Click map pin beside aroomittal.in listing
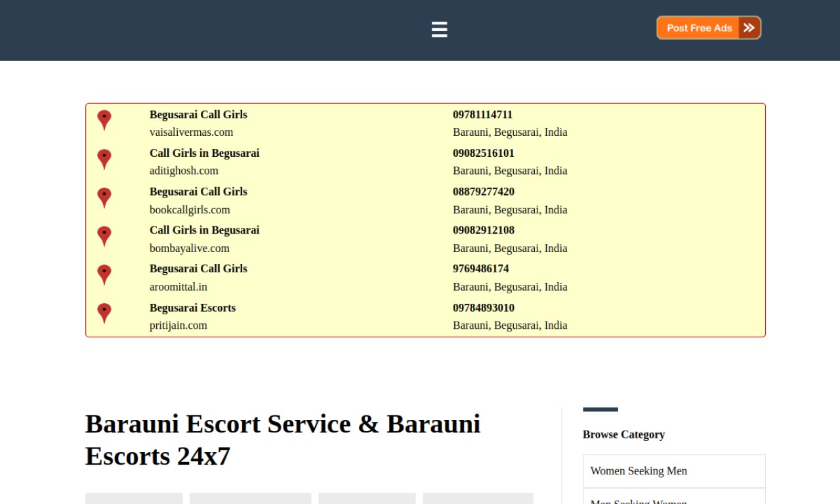 (x=104, y=275)
